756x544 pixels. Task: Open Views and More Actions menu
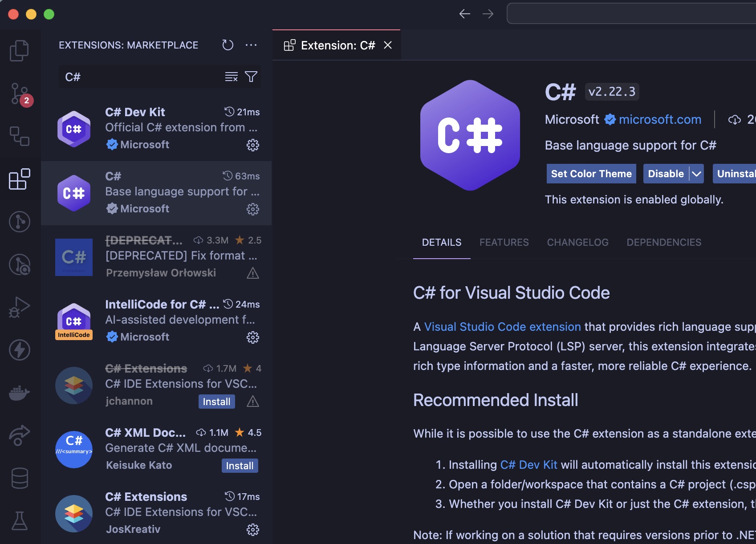pyautogui.click(x=251, y=45)
